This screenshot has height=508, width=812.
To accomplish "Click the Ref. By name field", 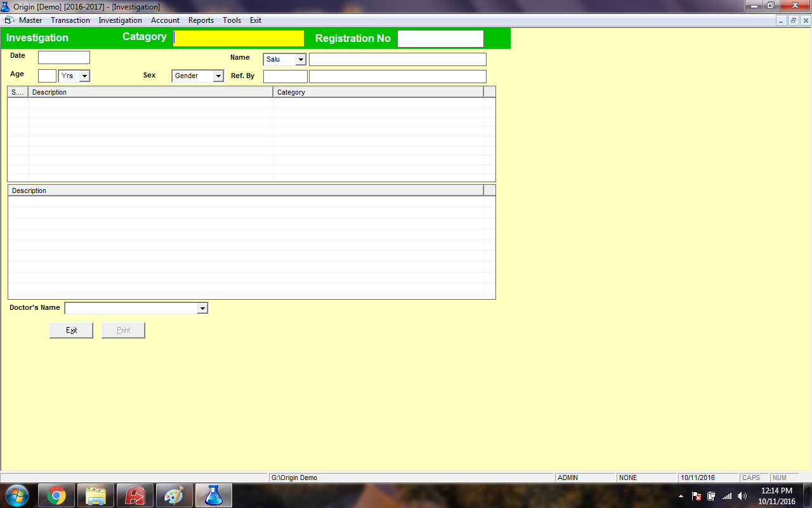I will point(398,77).
